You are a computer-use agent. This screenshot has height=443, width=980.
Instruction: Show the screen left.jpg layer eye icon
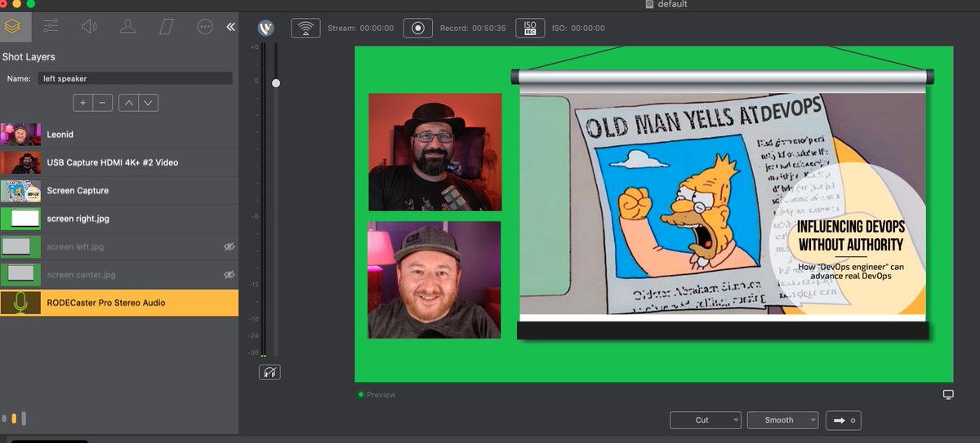229,246
